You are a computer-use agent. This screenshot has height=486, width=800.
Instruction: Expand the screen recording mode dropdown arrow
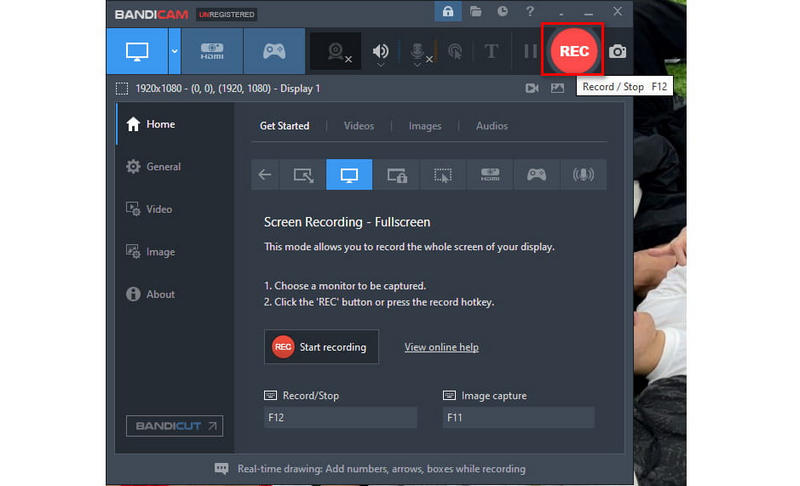[174, 51]
